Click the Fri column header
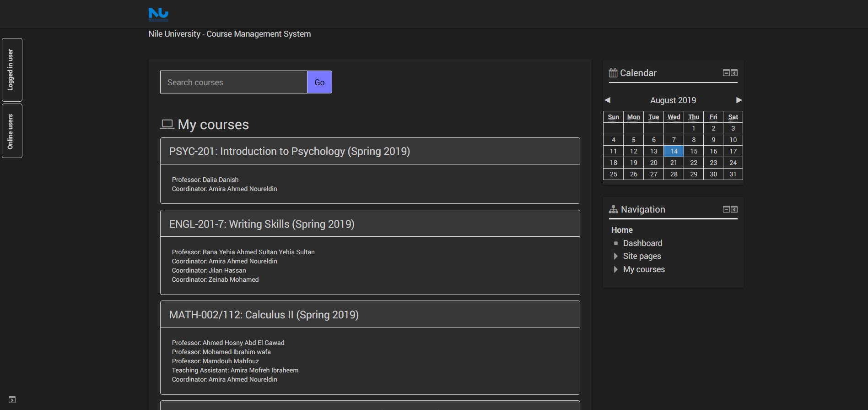The width and height of the screenshot is (868, 410). click(713, 117)
